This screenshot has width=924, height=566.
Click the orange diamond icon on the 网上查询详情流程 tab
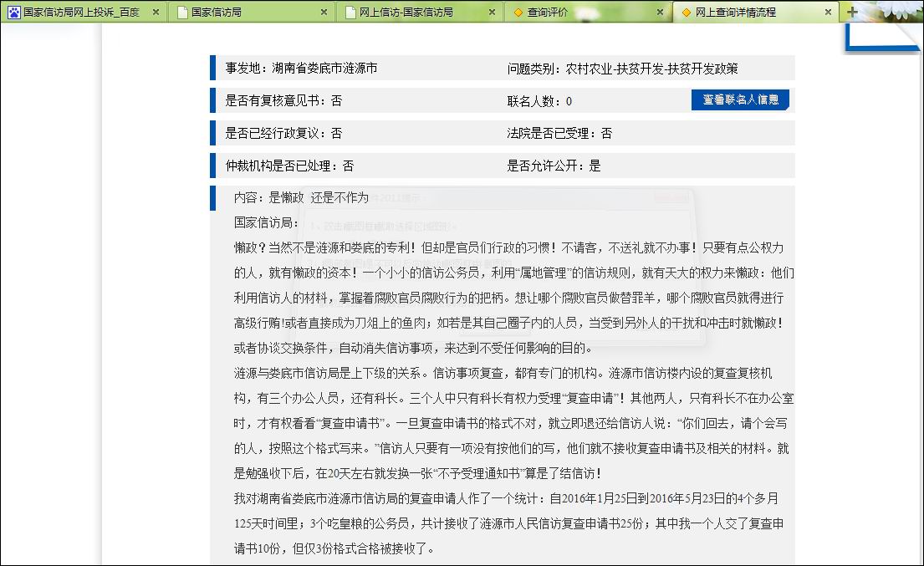pyautogui.click(x=687, y=13)
